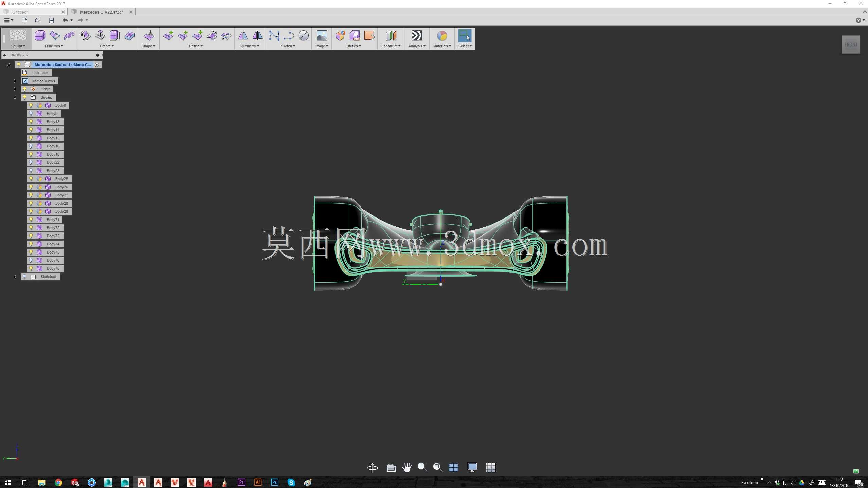
Task: Toggle visibility bulb for Body25
Action: 31,179
